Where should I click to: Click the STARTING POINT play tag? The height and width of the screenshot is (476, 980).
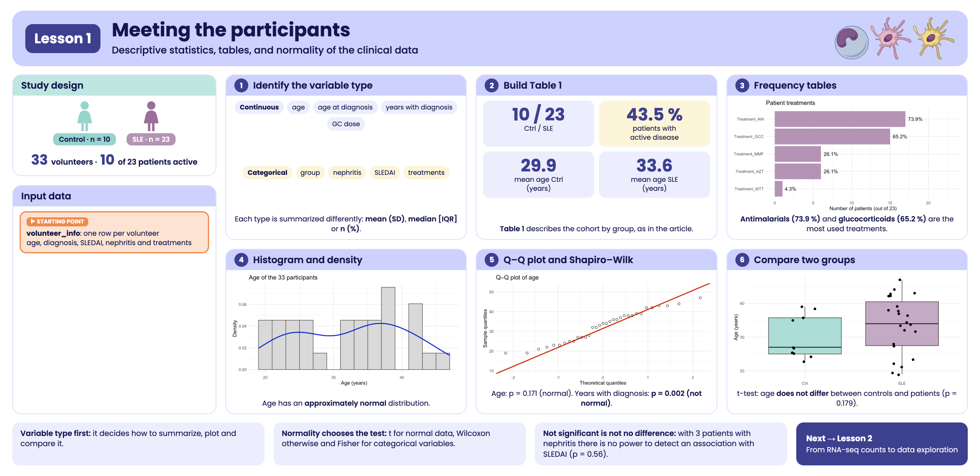pos(57,221)
